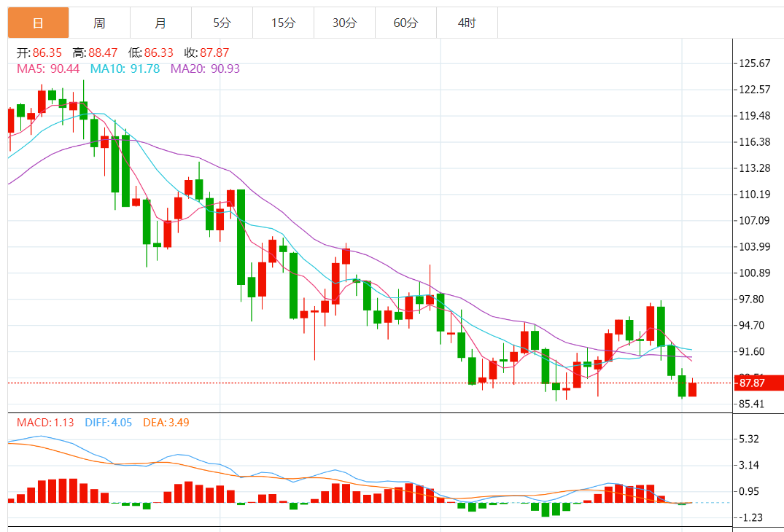Image resolution: width=784 pixels, height=532 pixels.
Task: Click the MACD: 1.13 label
Action: point(45,423)
